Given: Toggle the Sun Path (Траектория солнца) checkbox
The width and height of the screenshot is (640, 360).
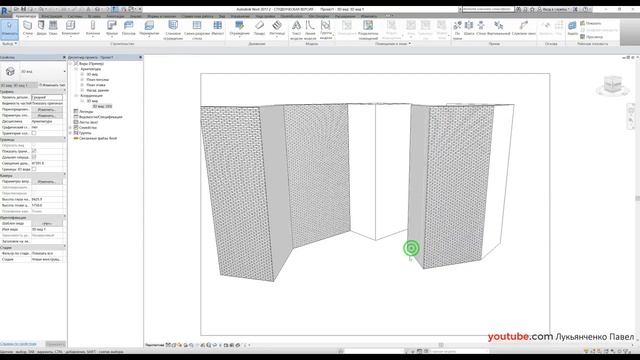Looking at the screenshot, I should click(34, 133).
